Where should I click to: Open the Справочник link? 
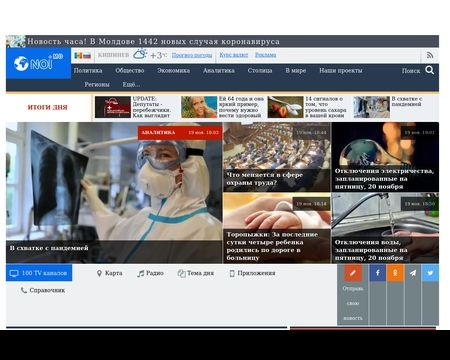47,290
